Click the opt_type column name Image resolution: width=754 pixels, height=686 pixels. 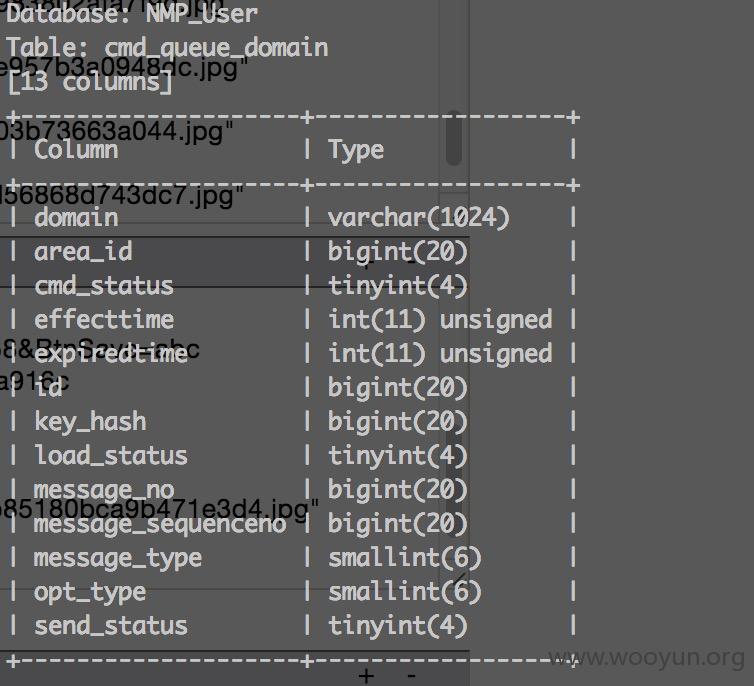click(x=89, y=592)
